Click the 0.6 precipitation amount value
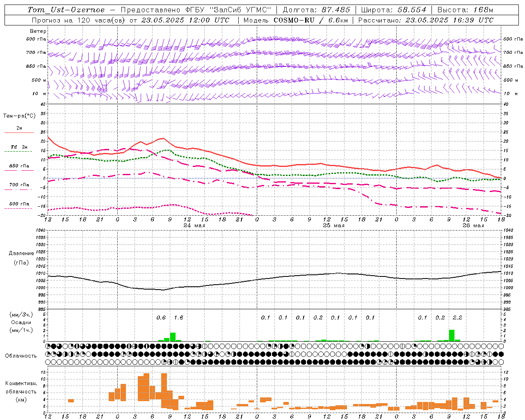The image size is (525, 420). click(x=161, y=318)
